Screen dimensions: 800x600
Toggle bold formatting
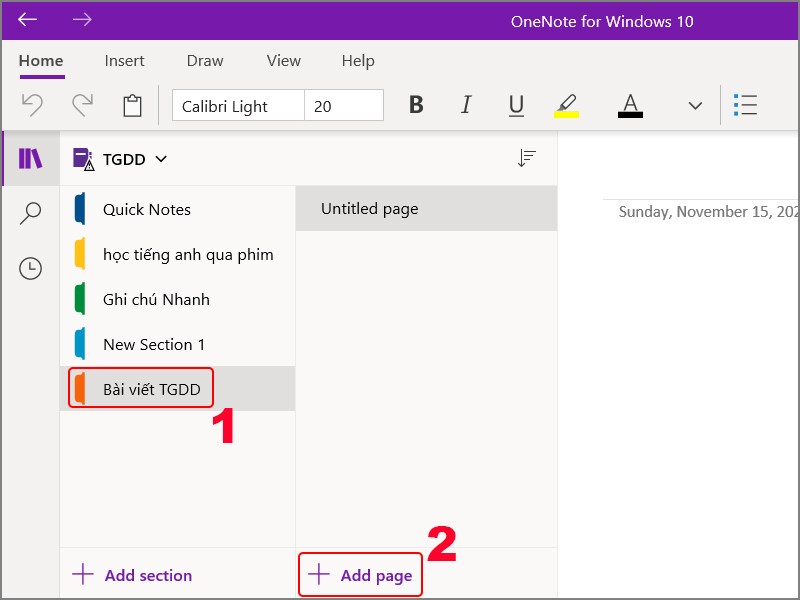tap(416, 105)
